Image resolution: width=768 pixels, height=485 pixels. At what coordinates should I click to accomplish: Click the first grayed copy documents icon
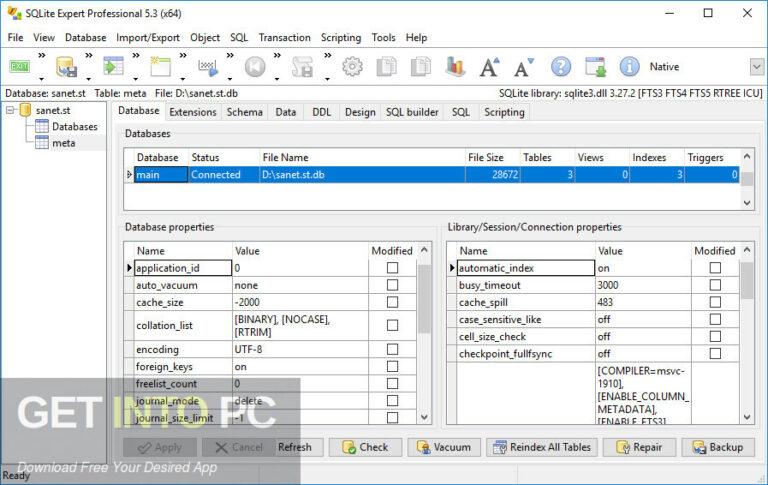[x=386, y=67]
